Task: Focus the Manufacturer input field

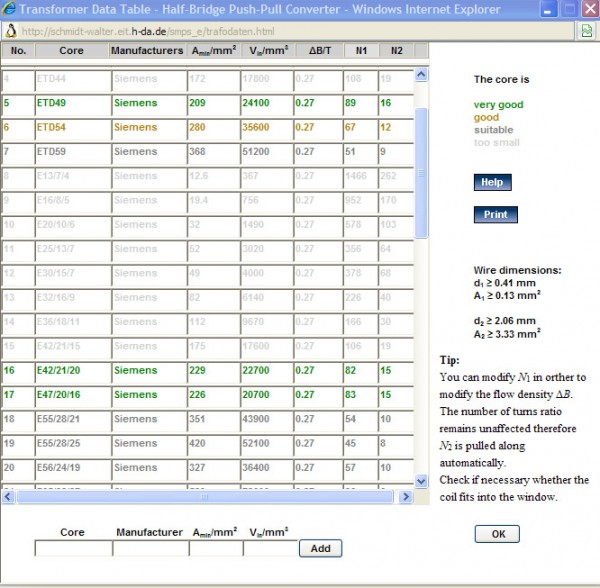Action: pyautogui.click(x=150, y=548)
